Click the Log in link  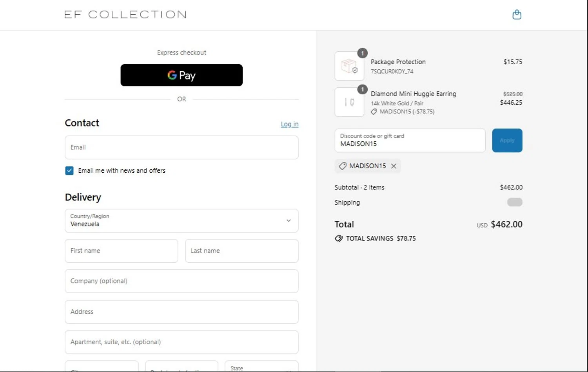click(289, 124)
